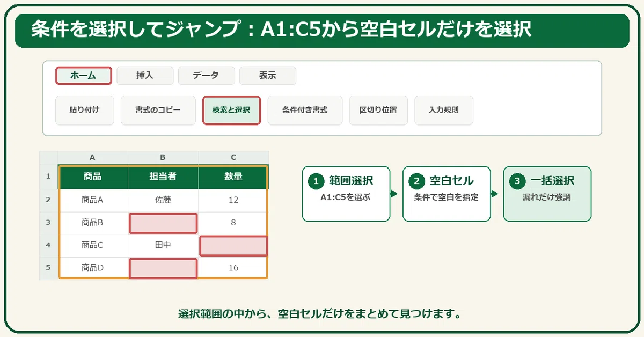Select blank cell in row 3 担当者 column
The image size is (644, 337).
pos(163,223)
